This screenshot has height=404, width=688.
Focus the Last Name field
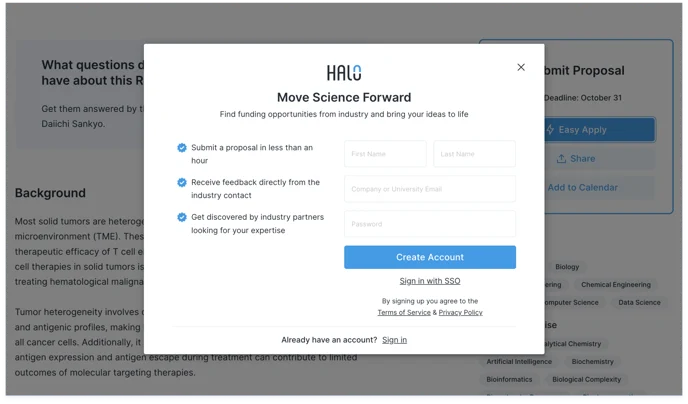point(474,154)
